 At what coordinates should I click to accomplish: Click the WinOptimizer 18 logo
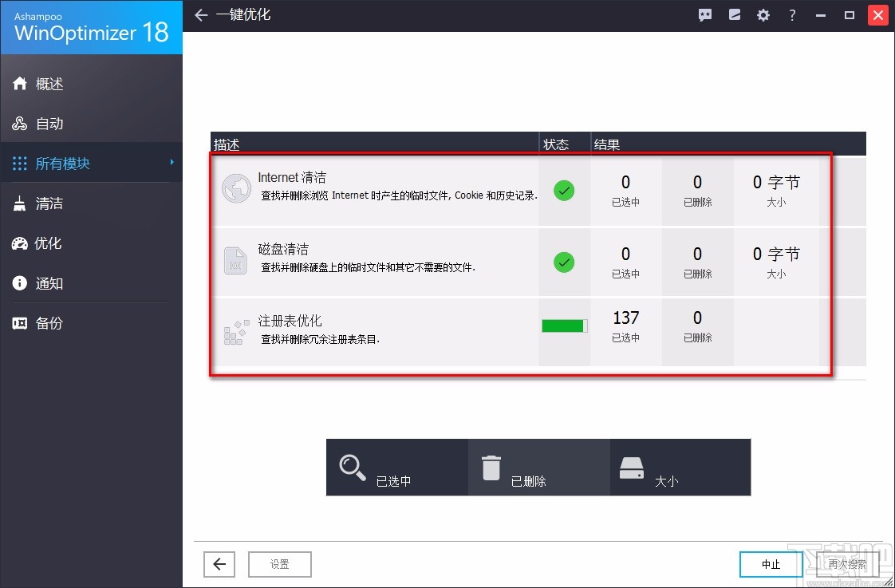click(x=91, y=28)
